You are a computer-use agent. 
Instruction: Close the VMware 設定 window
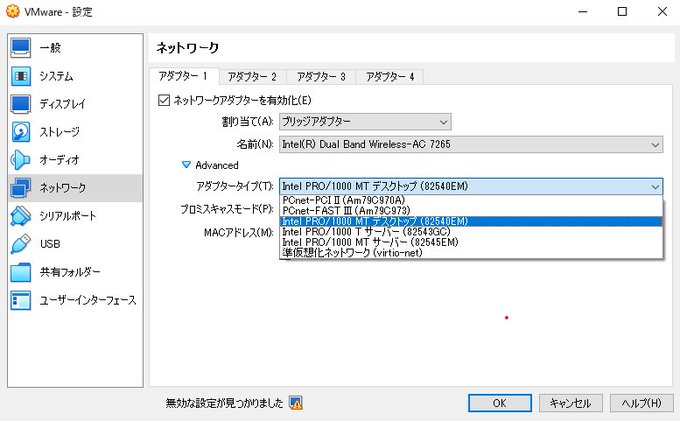click(662, 12)
